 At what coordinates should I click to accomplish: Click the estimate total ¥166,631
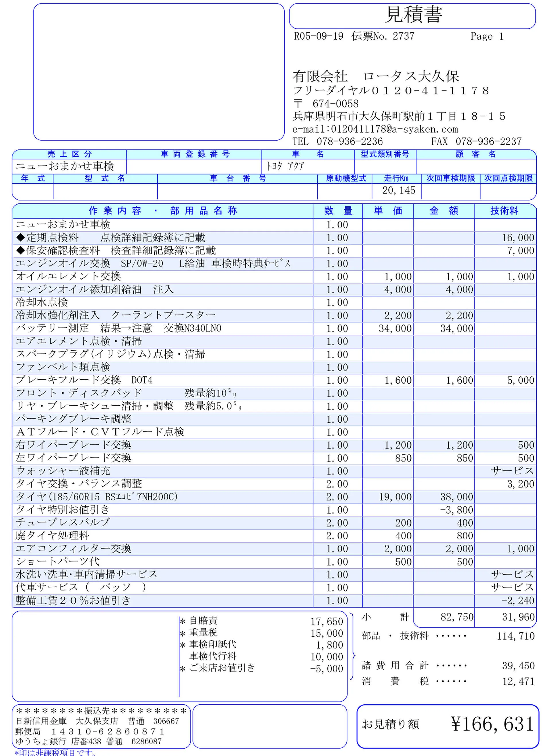(x=492, y=724)
